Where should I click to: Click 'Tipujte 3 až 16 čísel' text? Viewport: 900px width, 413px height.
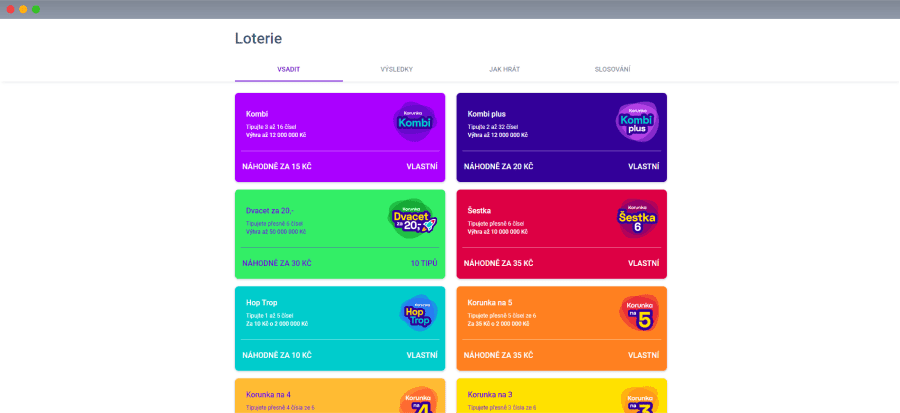[x=271, y=127]
